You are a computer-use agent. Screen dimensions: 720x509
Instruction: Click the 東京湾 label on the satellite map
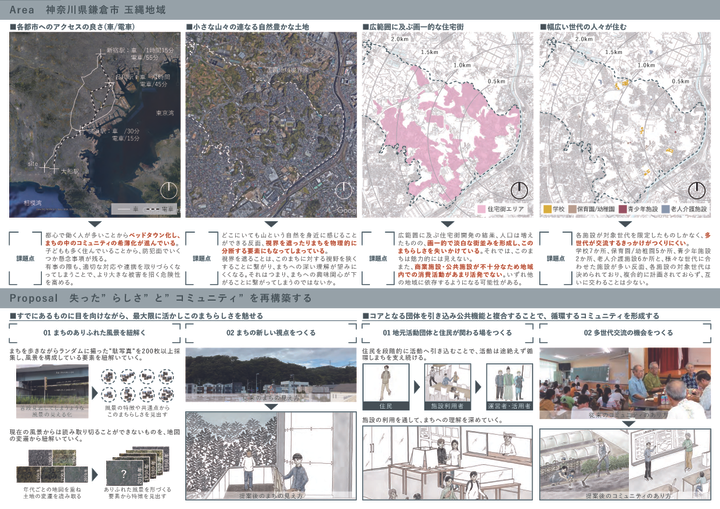(x=164, y=113)
